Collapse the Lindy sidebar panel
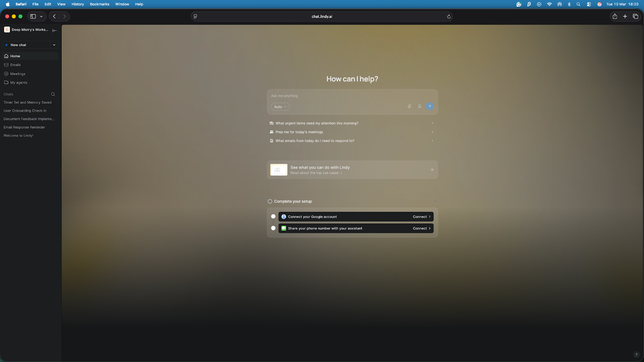 [54, 30]
